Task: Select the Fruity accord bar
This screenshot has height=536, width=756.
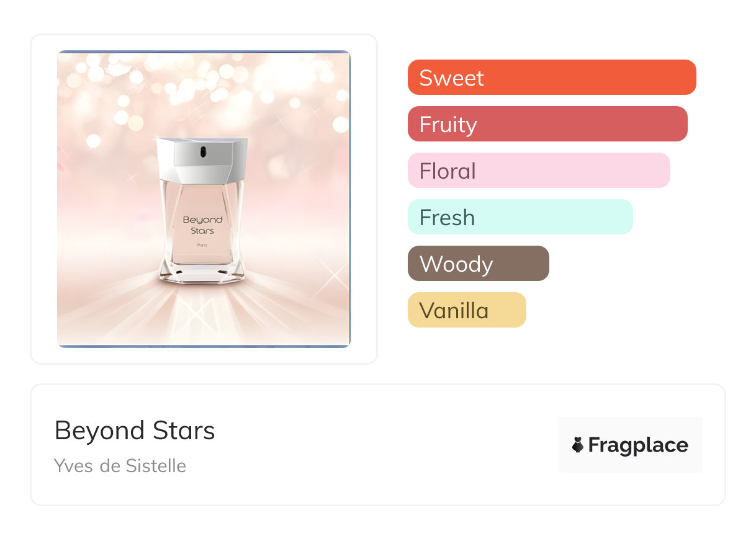Action: (x=547, y=124)
